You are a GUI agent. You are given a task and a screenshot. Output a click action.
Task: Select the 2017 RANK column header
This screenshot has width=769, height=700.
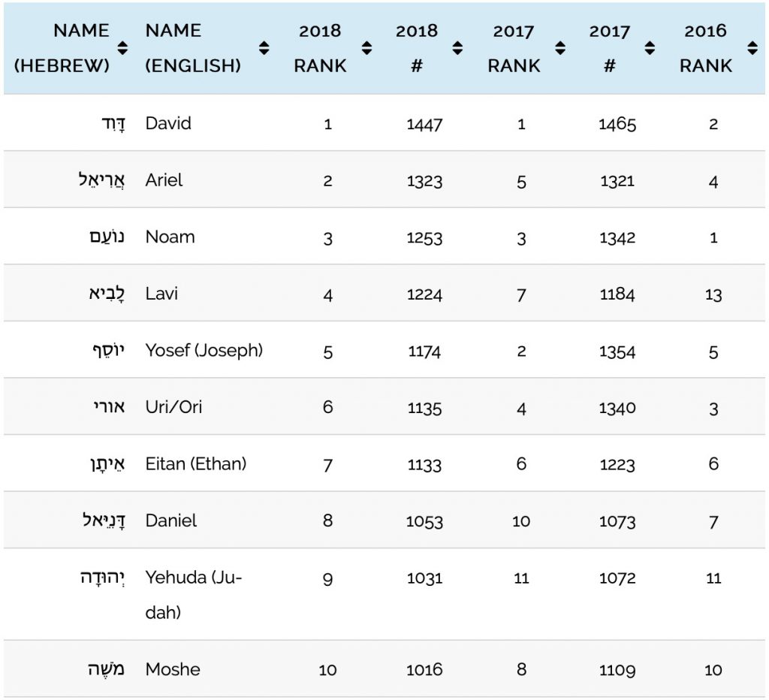pos(514,48)
